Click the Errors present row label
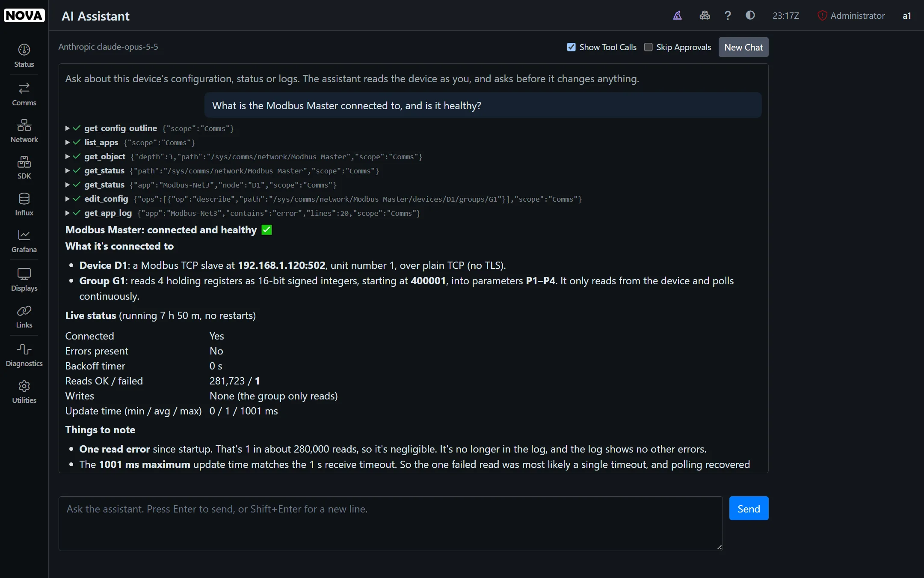Screen dimensions: 924x578 [97, 351]
